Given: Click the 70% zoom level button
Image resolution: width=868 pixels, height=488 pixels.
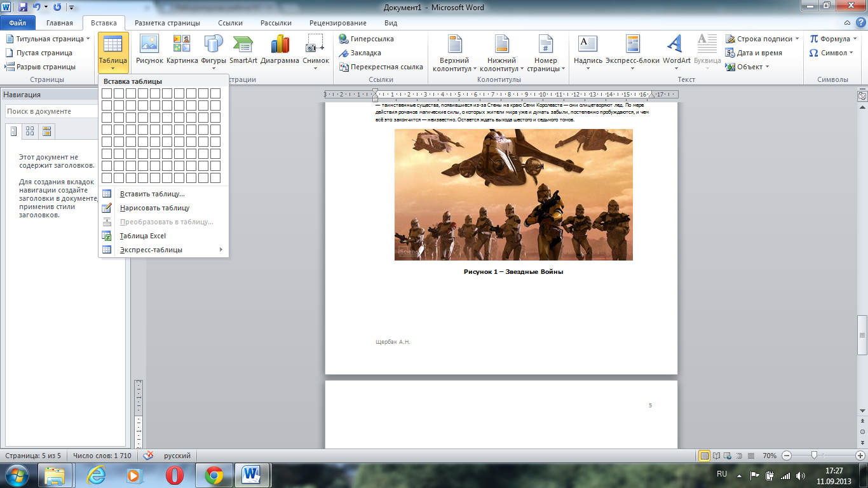Looking at the screenshot, I should point(770,456).
